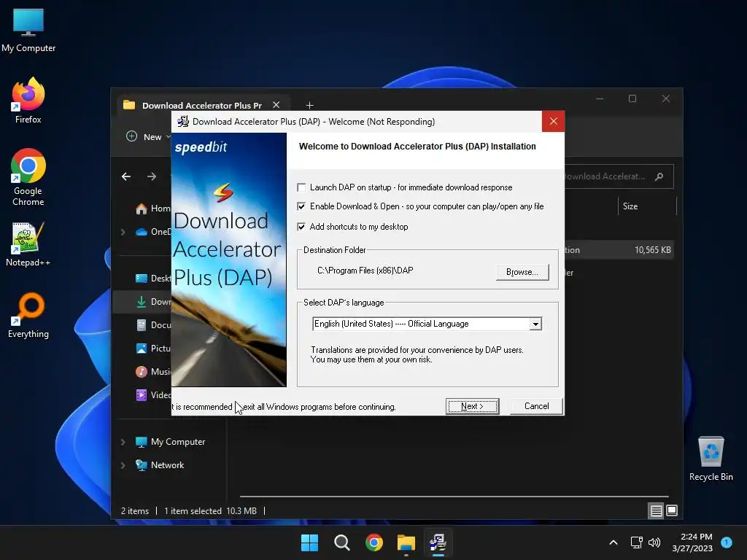The height and width of the screenshot is (560, 747).
Task: Check Launch DAP on startup option
Action: [x=301, y=187]
